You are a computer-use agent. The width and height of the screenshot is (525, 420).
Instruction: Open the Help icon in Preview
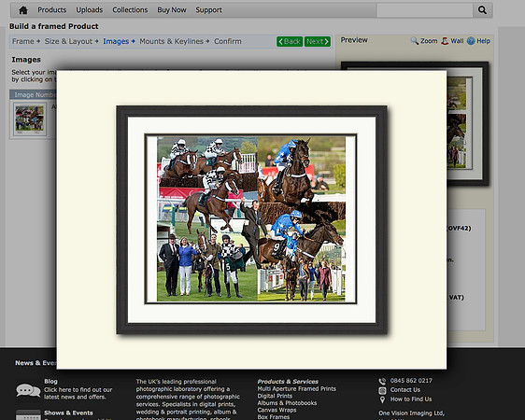[x=471, y=41]
